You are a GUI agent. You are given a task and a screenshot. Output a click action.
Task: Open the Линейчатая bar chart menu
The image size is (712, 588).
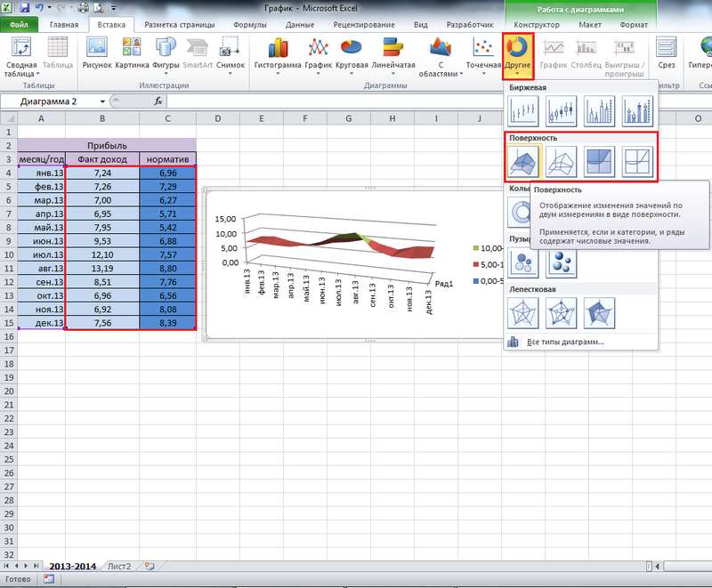pyautogui.click(x=393, y=56)
